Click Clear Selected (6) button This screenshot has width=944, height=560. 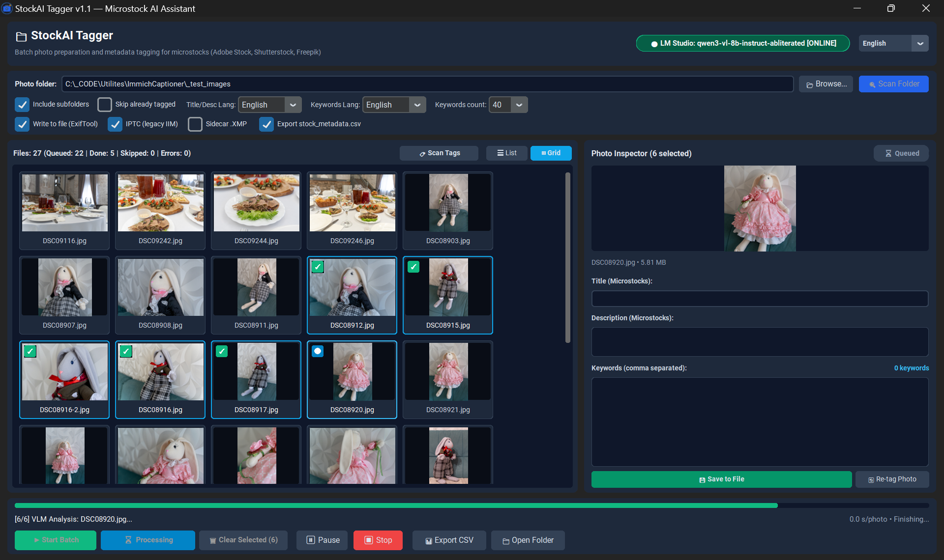click(x=244, y=540)
